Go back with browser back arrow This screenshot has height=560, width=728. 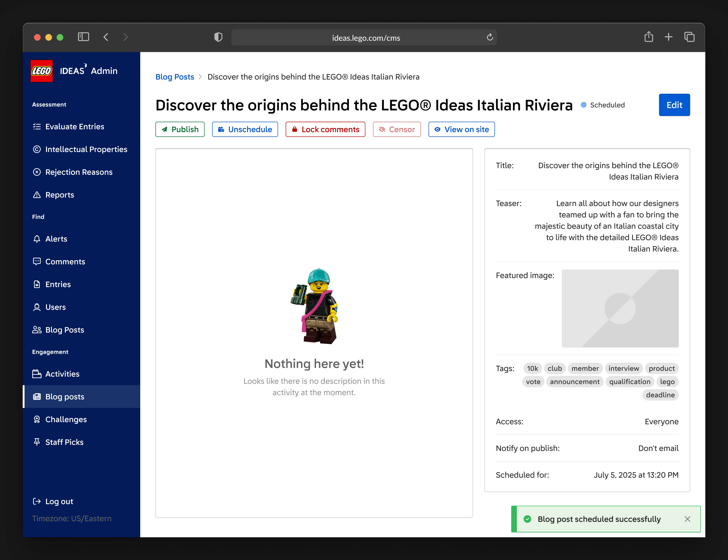[x=106, y=37]
